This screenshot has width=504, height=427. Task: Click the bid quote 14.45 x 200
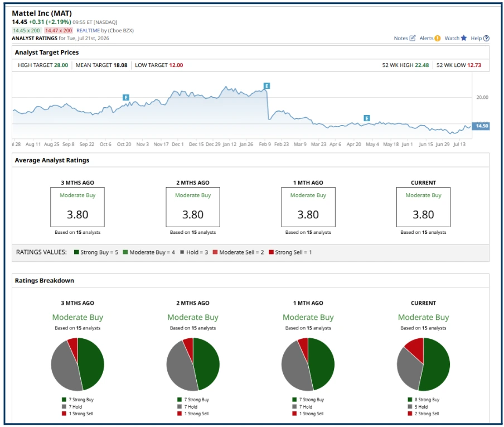click(x=26, y=31)
